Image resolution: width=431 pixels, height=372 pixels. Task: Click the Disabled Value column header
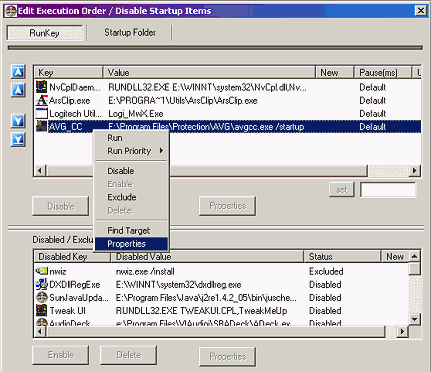(207, 257)
